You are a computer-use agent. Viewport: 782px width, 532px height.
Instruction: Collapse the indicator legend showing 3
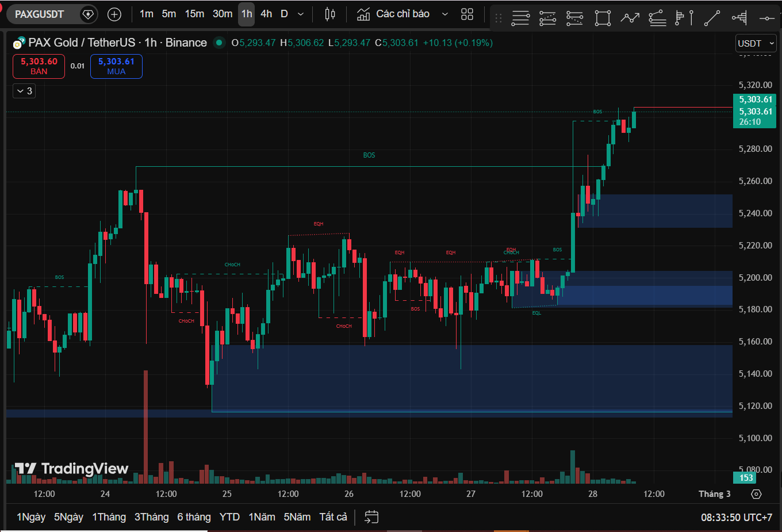pos(24,91)
